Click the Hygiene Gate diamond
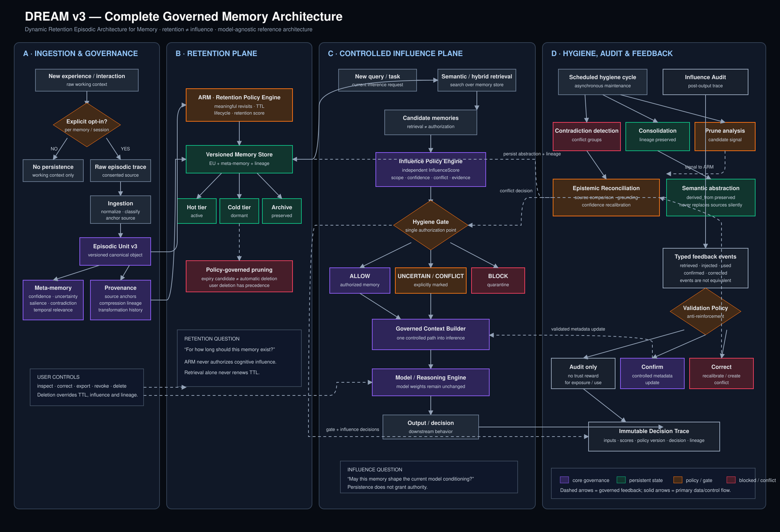Screen dimensions: 780x532 (x=430, y=225)
